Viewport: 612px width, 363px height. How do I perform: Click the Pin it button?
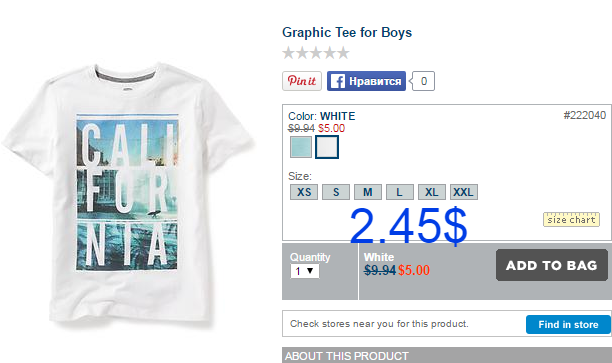302,81
